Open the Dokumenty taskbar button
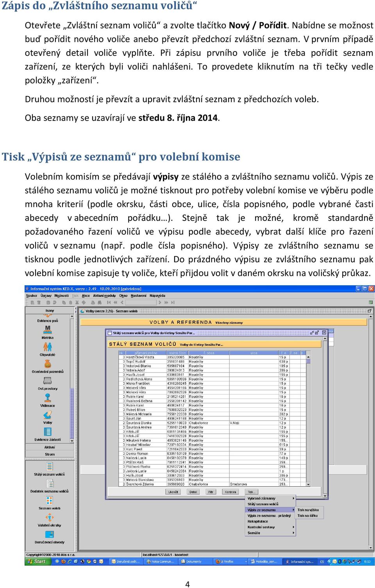Image resolution: width=375 pixels, height=588 pixels. (195, 562)
